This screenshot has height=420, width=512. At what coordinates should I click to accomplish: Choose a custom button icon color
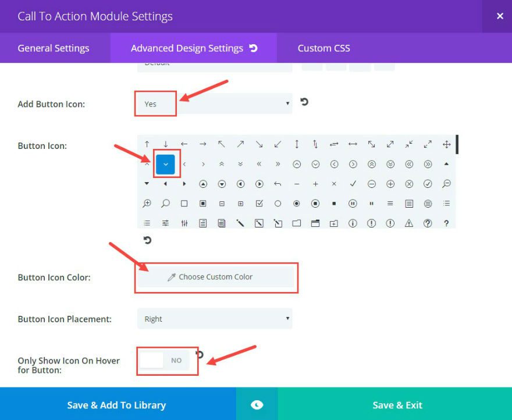click(216, 277)
